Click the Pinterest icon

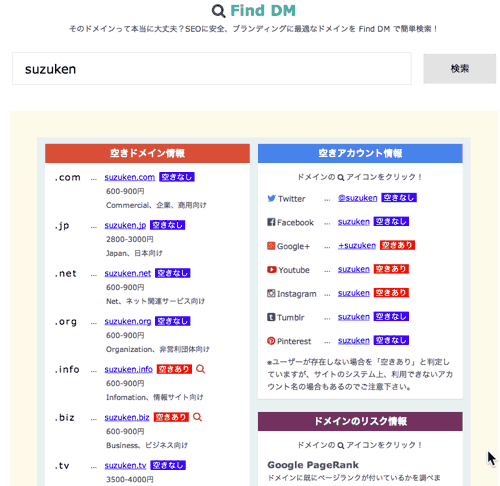[x=271, y=341]
